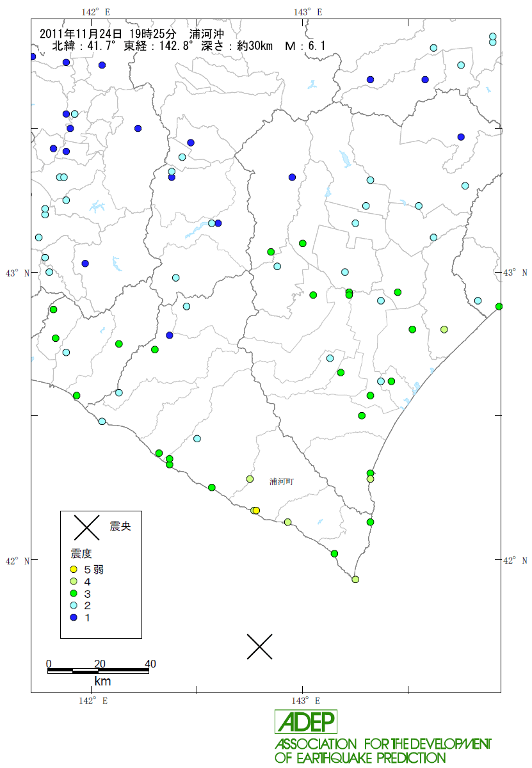Select the dark blue intensity 1 legend circle
Viewport: 532px width, 768px height.
73,618
